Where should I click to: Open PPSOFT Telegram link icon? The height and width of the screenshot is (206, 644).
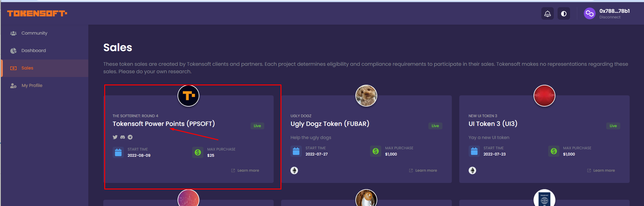tap(130, 137)
